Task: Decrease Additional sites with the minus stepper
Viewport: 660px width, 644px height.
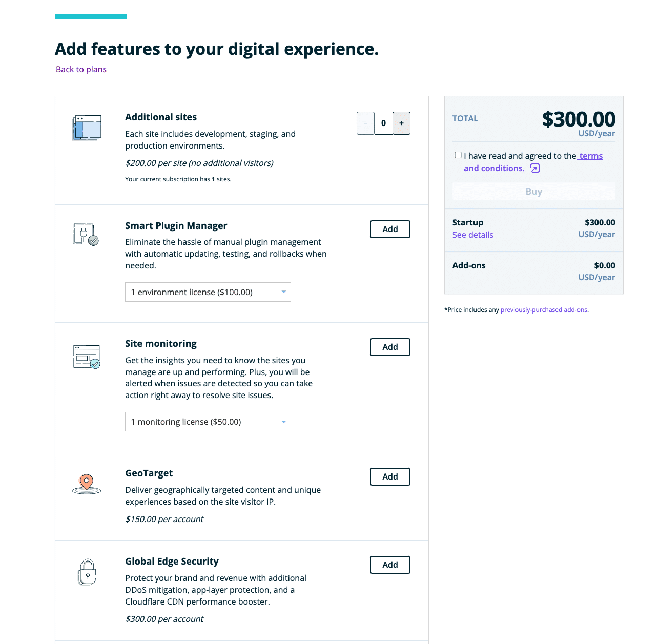Action: tap(365, 123)
